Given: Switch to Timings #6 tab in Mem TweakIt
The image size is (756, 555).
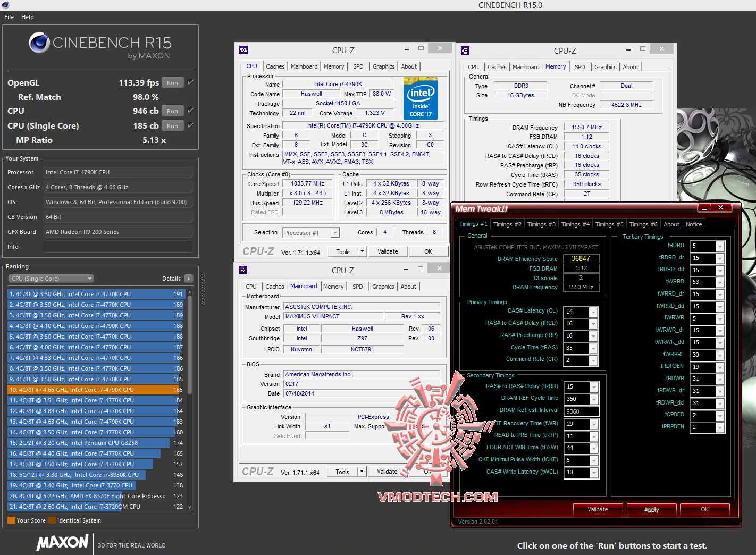Looking at the screenshot, I should pyautogui.click(x=643, y=224).
